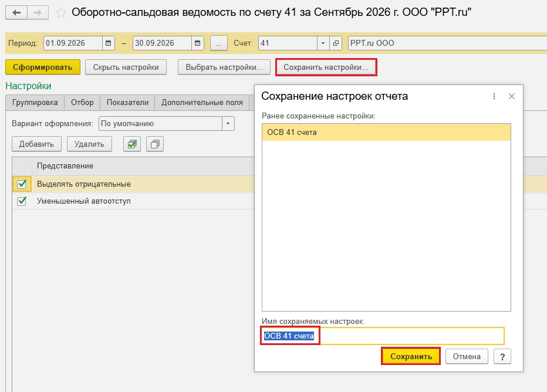Add a design item with Добавить

click(36, 144)
